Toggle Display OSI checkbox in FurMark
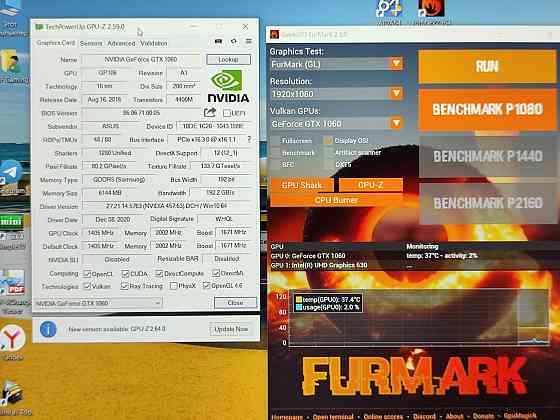Viewport: 560px width, 420px height. [328, 140]
